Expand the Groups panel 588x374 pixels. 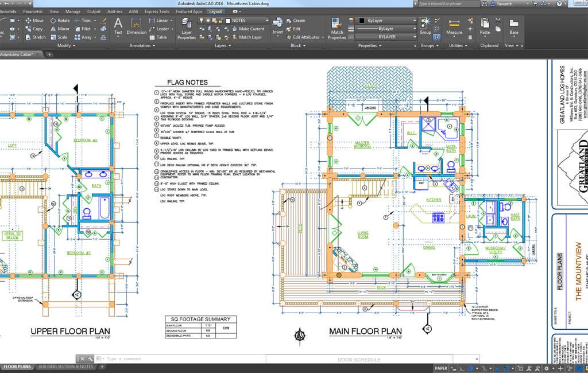coord(430,46)
